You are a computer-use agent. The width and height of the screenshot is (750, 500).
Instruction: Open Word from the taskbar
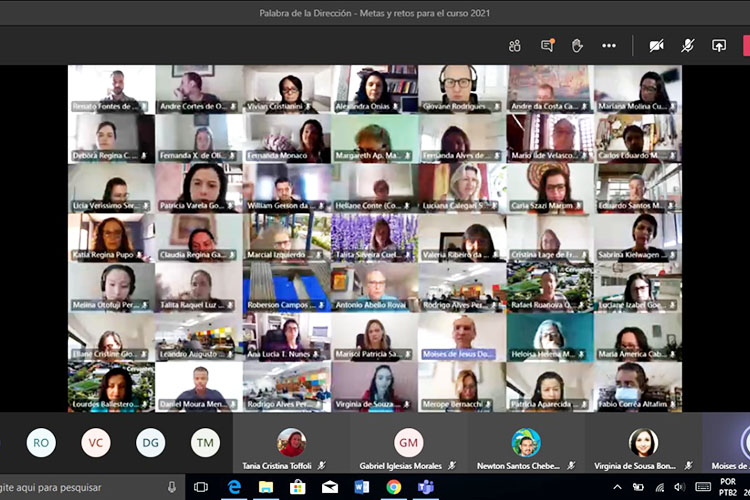tap(362, 487)
